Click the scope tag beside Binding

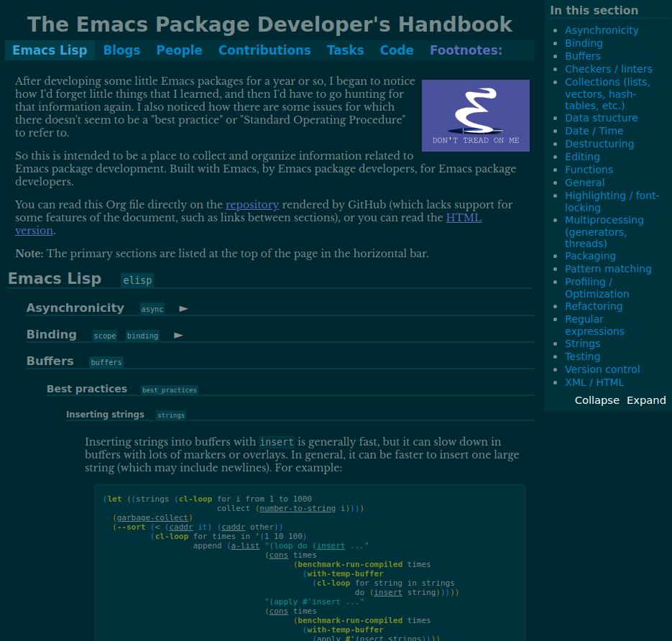(x=105, y=336)
